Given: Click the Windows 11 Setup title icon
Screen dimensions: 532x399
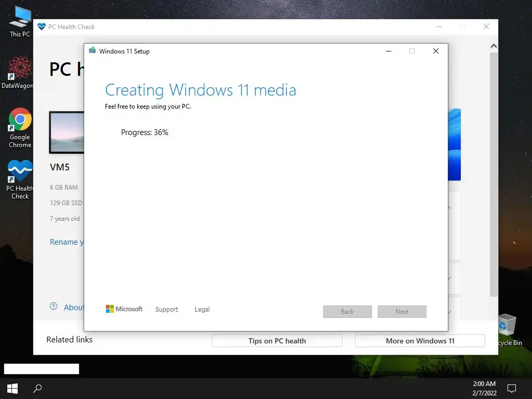Looking at the screenshot, I should pyautogui.click(x=92, y=50).
